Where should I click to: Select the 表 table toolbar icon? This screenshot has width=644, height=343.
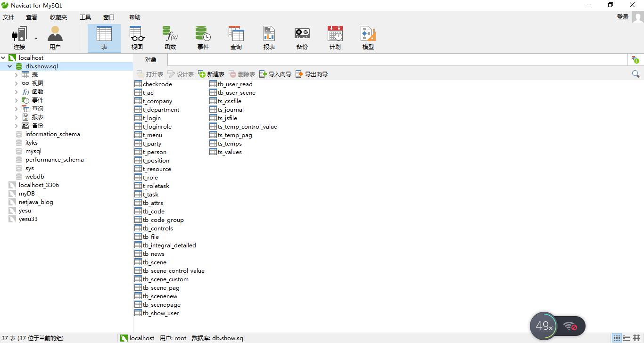coord(104,38)
